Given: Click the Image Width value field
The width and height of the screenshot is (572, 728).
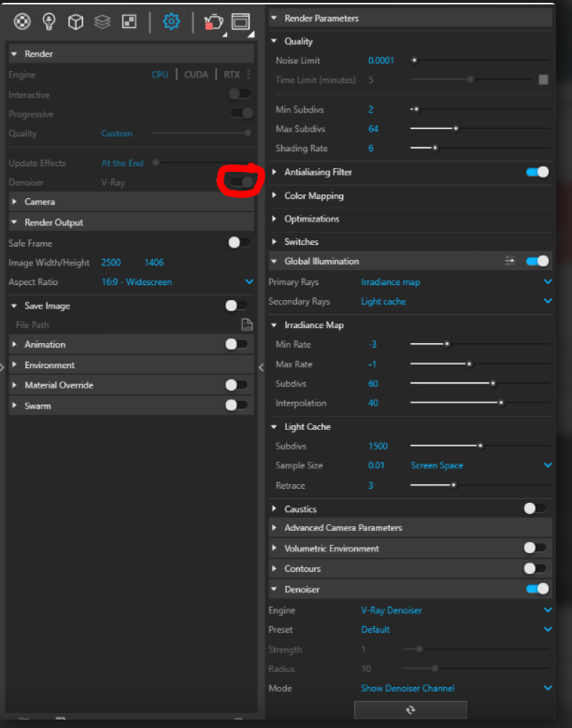Looking at the screenshot, I should coord(111,263).
